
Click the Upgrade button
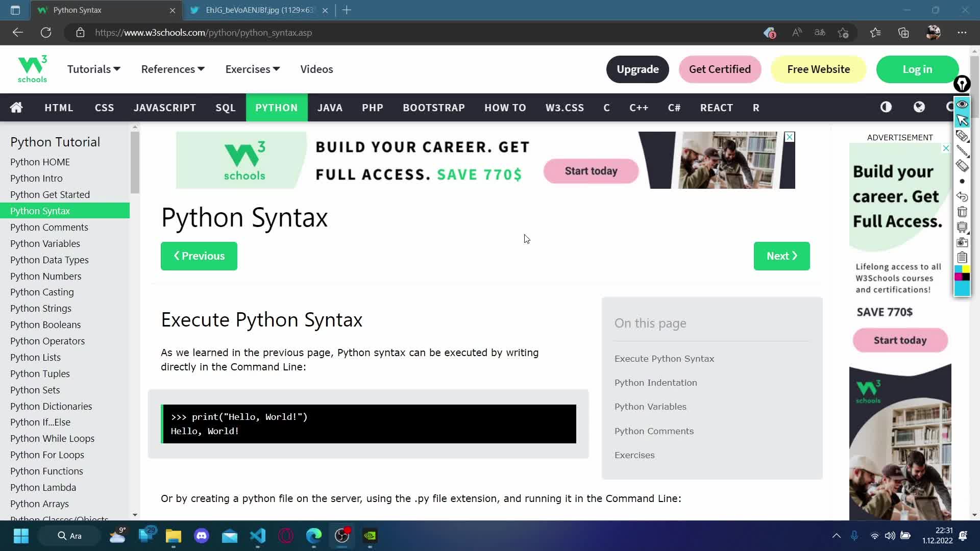click(638, 69)
